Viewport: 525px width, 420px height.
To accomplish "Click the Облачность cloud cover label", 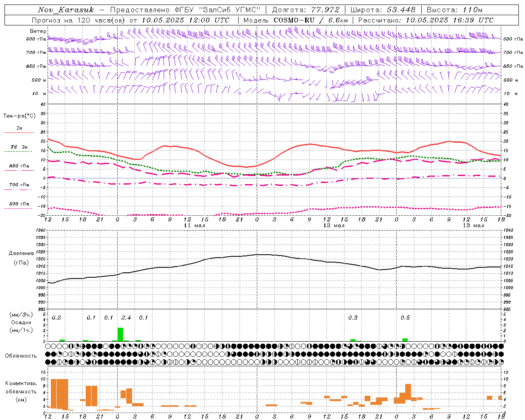I will click(x=21, y=356).
